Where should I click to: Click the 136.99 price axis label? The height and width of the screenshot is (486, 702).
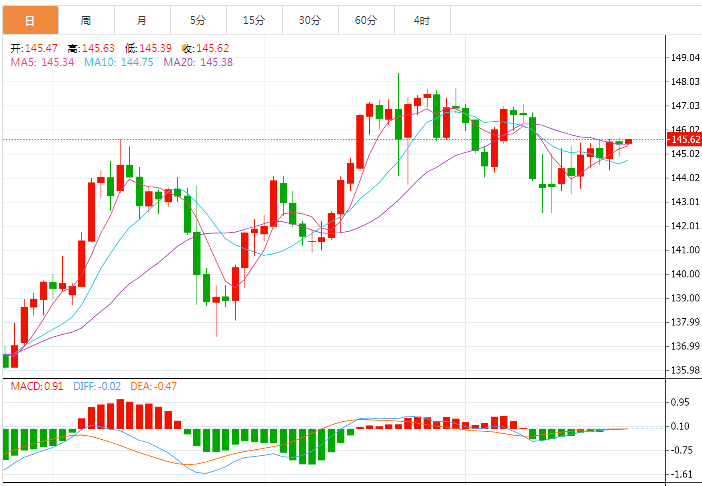coord(685,346)
